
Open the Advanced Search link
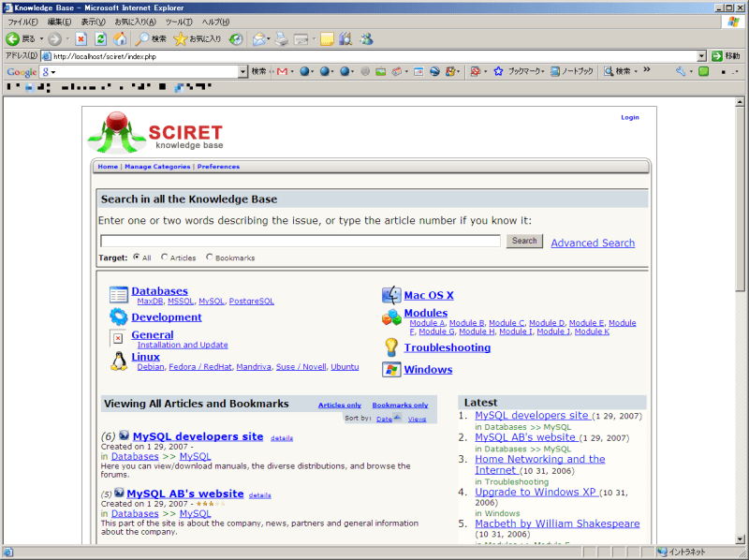click(593, 243)
